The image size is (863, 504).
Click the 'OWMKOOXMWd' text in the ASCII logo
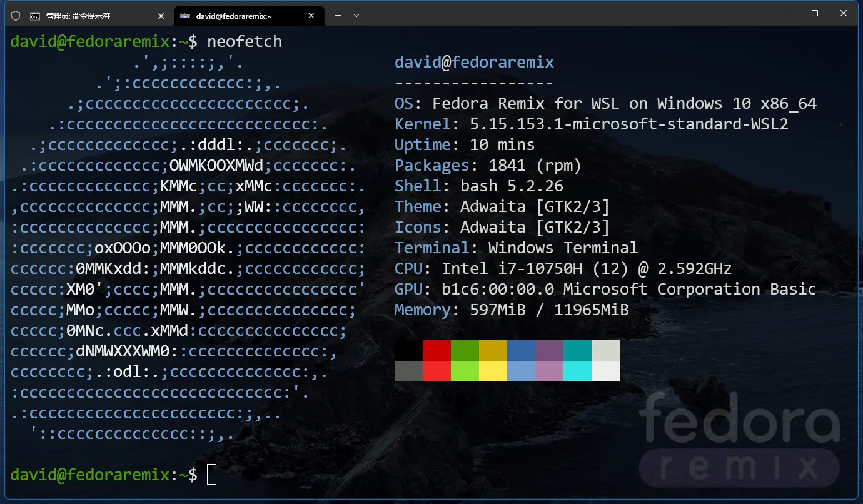click(216, 166)
